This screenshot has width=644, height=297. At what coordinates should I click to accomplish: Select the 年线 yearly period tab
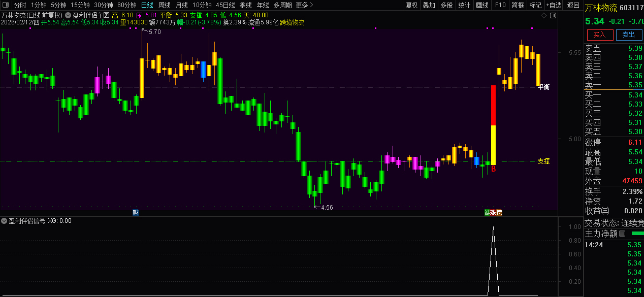coord(263,5)
